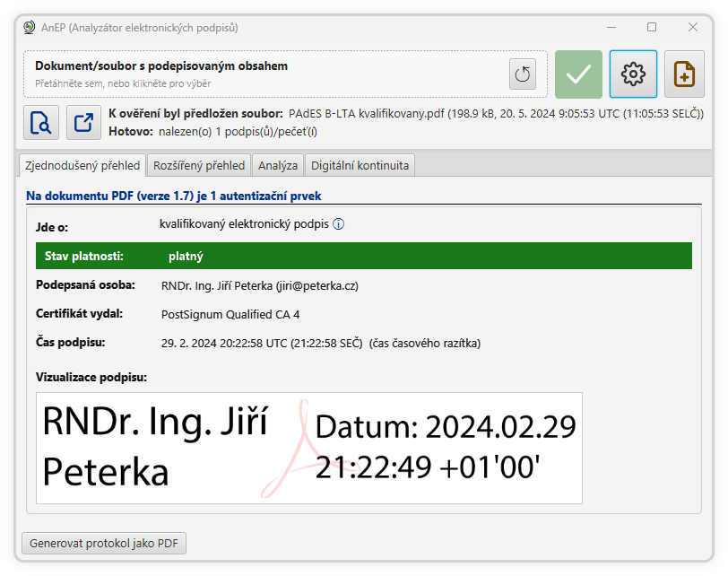The height and width of the screenshot is (576, 728).
Task: Click the file name PAdES B-LTA kvalifikovany.pdf
Action: [x=367, y=114]
